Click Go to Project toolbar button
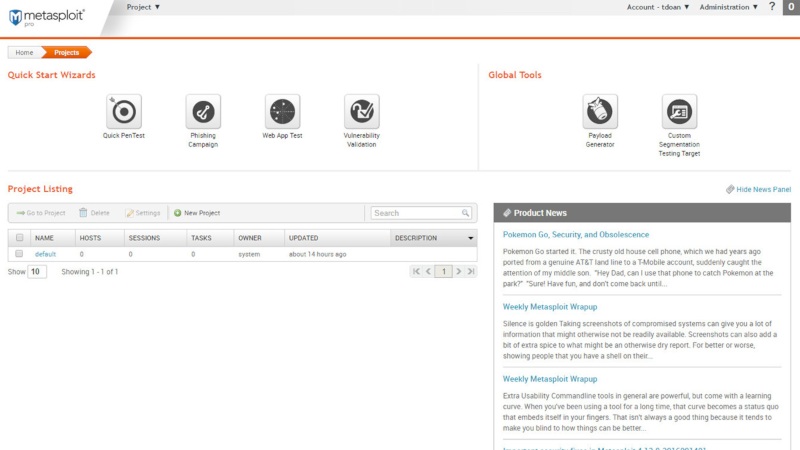Viewport: 800px width, 450px height. (41, 213)
